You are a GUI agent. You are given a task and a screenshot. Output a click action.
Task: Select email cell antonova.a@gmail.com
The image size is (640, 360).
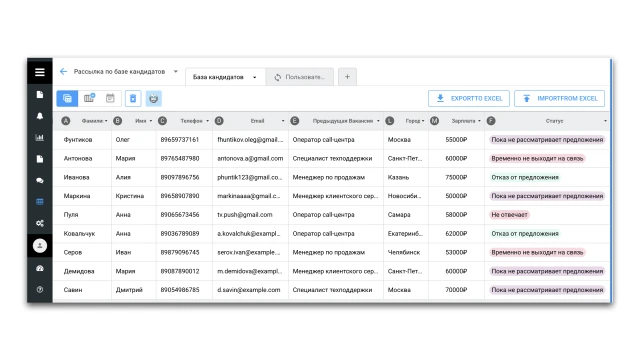[250, 158]
